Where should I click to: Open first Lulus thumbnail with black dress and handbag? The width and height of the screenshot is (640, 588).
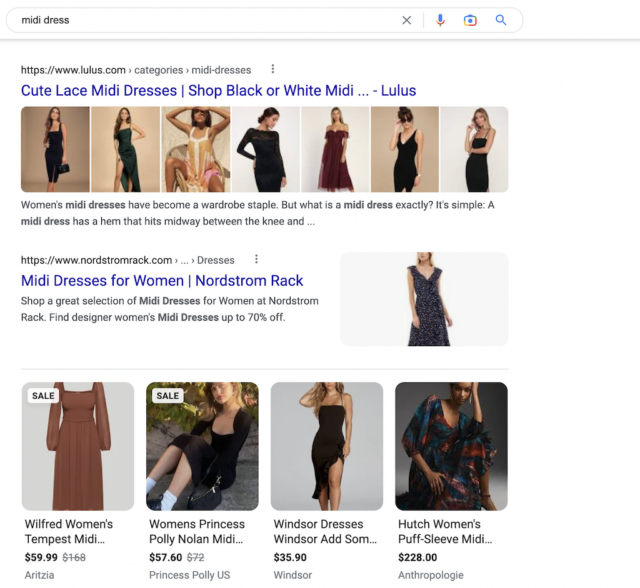(x=56, y=149)
